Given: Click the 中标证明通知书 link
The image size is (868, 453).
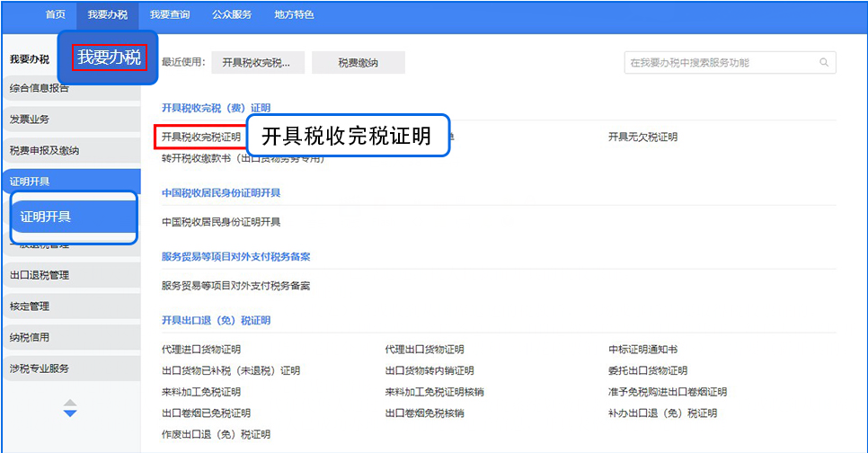Looking at the screenshot, I should pyautogui.click(x=642, y=349).
